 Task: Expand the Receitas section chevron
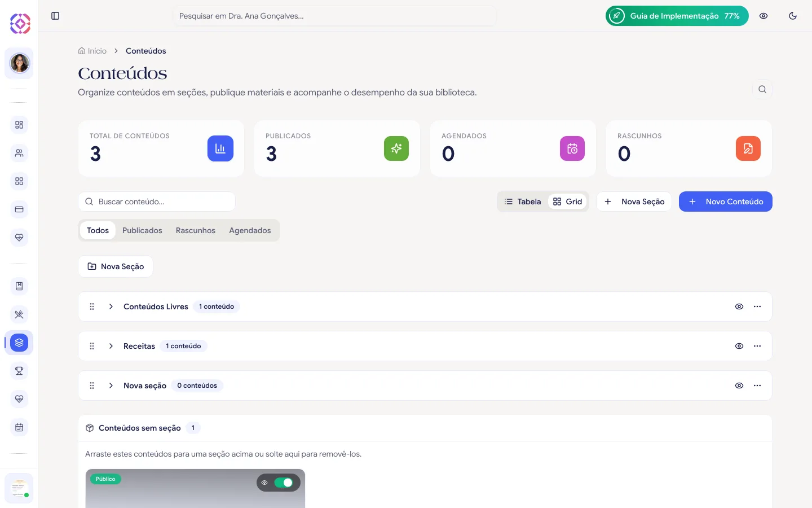pyautogui.click(x=111, y=346)
